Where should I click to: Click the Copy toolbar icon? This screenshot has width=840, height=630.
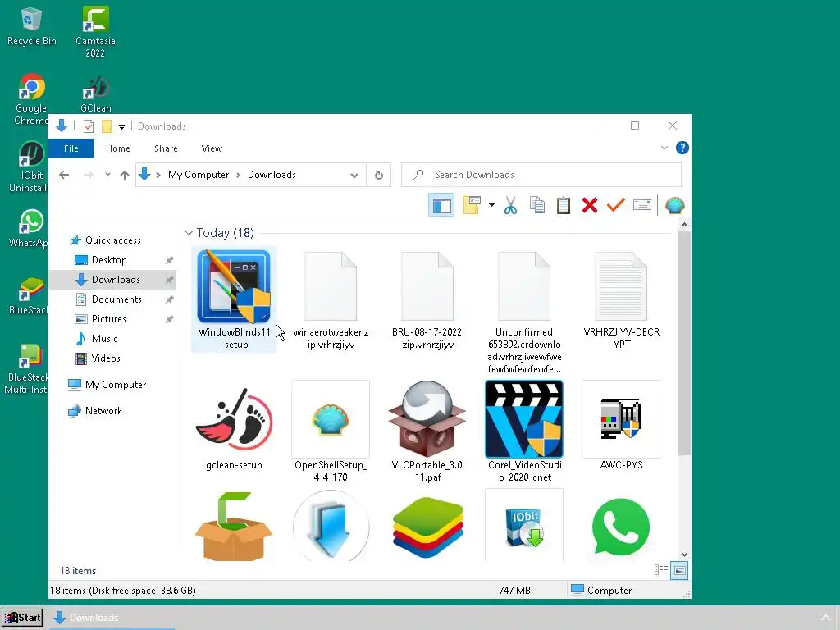tap(536, 205)
